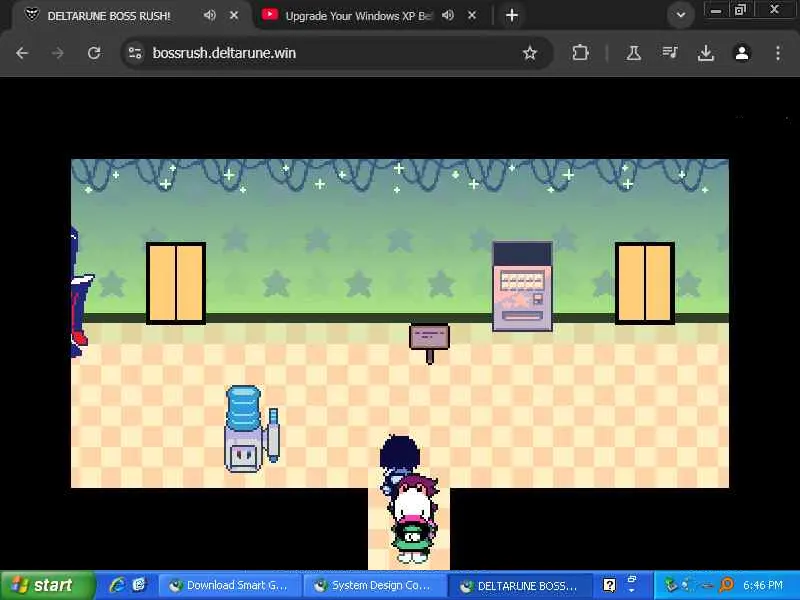View site information icon in address bar
Screen dimensions: 800x600
(135, 53)
